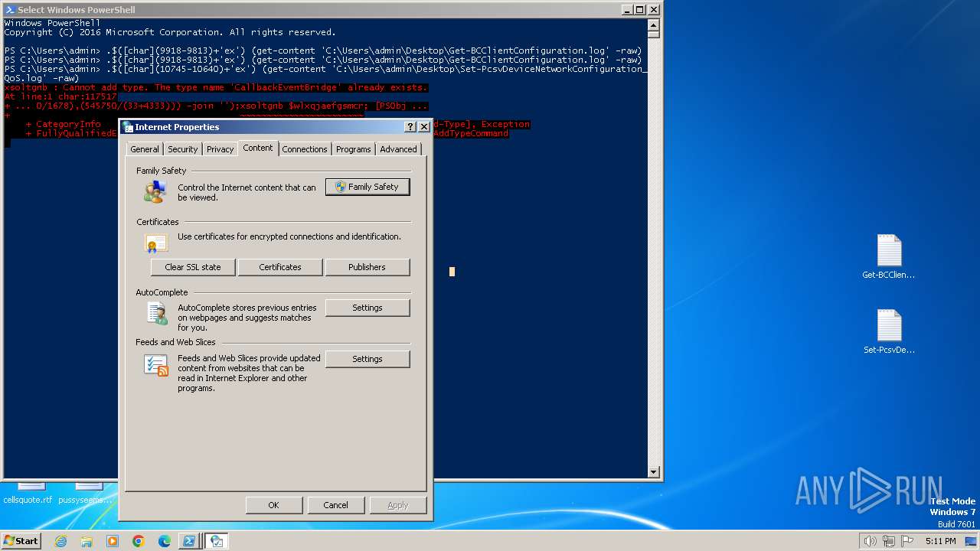The image size is (980, 551).
Task: Click the Internet Properties title bar text
Action: [x=177, y=127]
